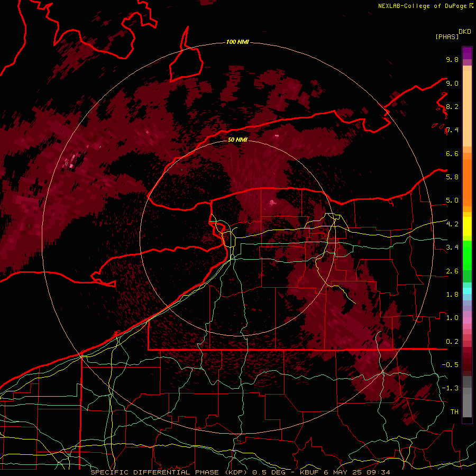Viewport: 476px width, 476px height.
Task: Click the 9.8 value on the scale
Action: pos(452,59)
